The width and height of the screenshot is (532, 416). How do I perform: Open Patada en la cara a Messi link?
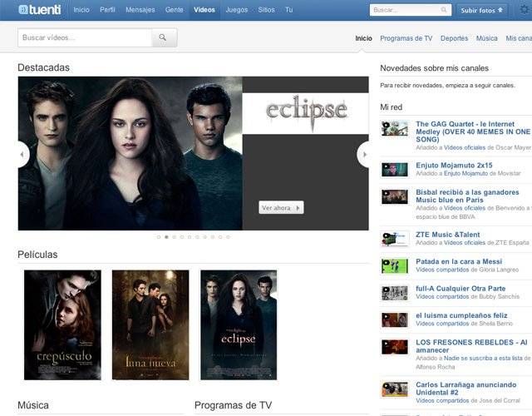click(459, 261)
